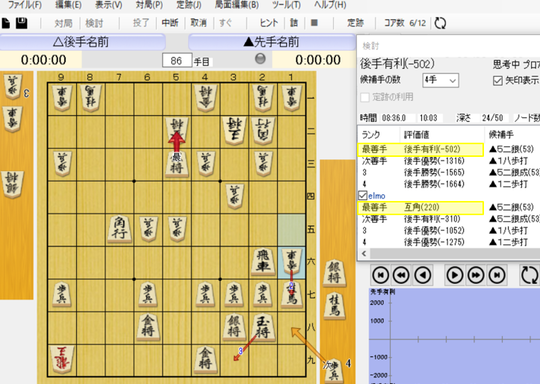Click the 投了 resign toolbar button
The image size is (540, 384).
tap(141, 23)
